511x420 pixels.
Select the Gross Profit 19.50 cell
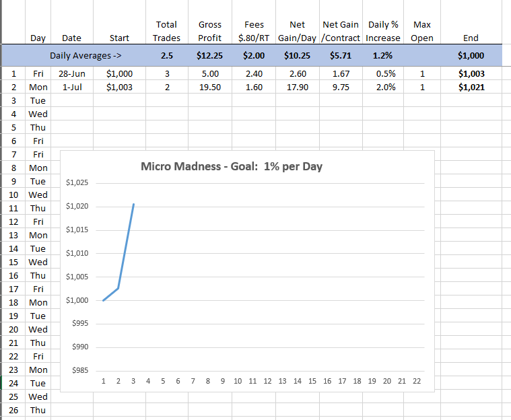210,87
